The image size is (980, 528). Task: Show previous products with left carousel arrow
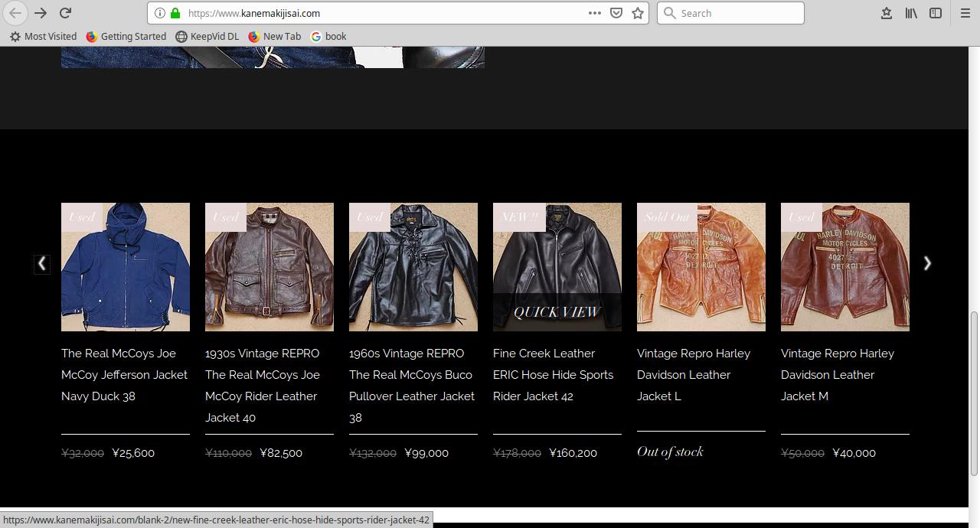(x=42, y=263)
